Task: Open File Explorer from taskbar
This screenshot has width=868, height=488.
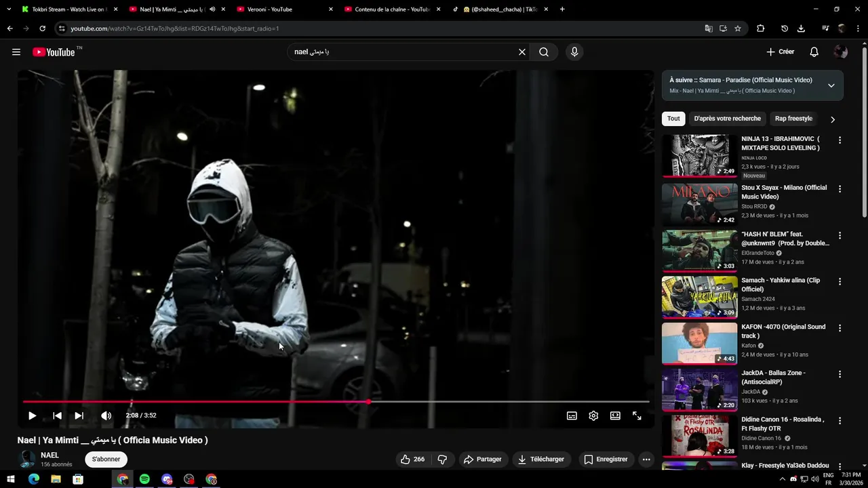Action: click(56, 479)
